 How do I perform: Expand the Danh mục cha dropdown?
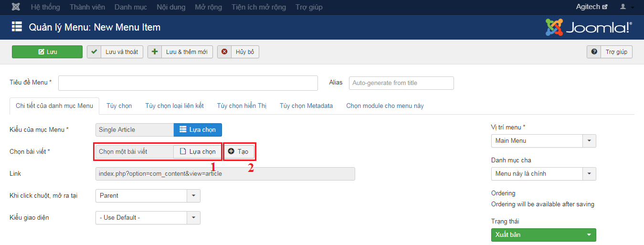(x=543, y=174)
